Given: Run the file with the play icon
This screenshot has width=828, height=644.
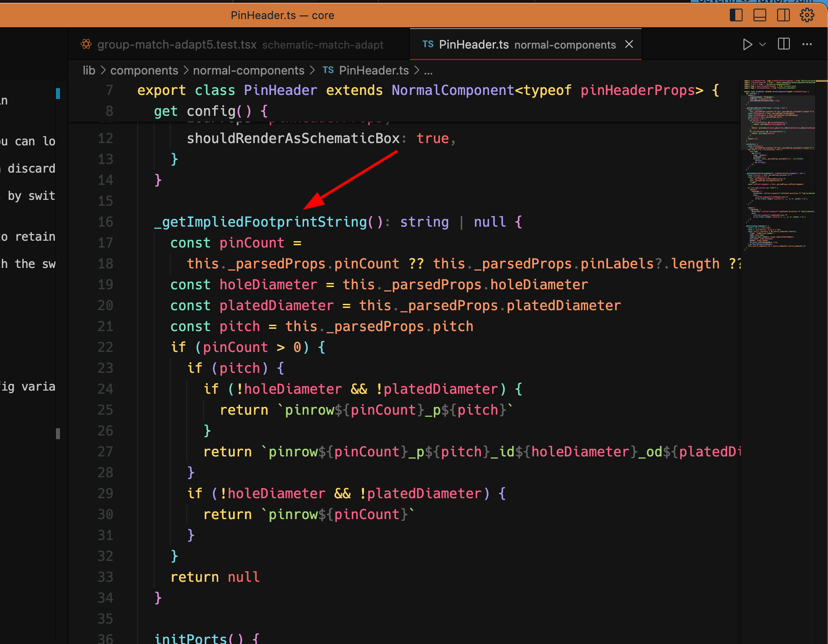Looking at the screenshot, I should [x=747, y=45].
